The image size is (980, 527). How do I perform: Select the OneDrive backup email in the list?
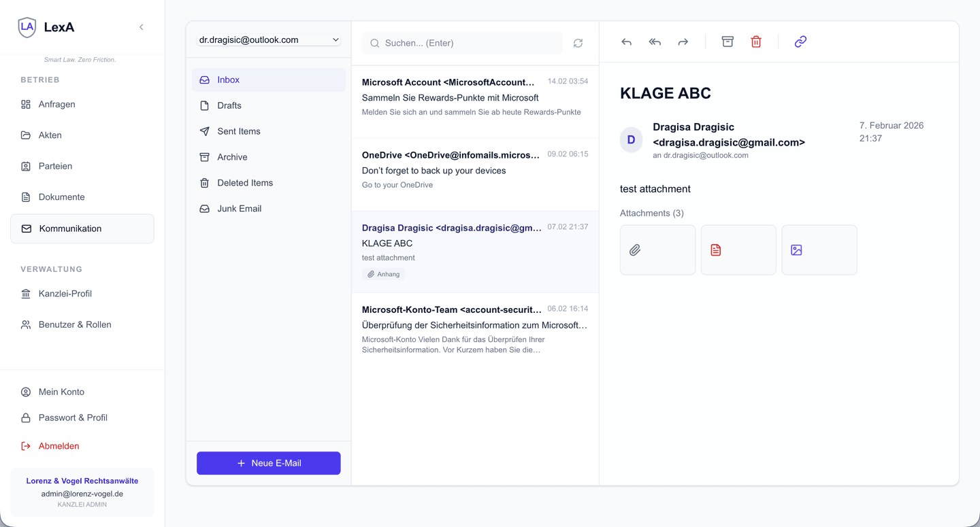pos(474,170)
